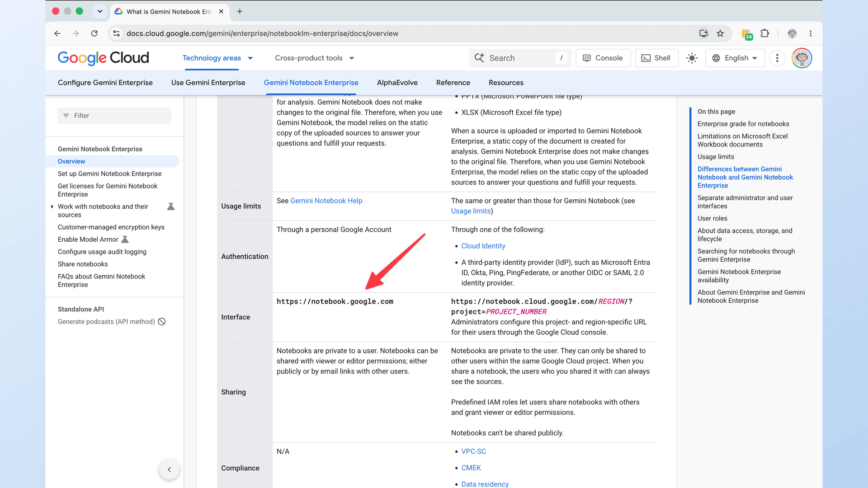Open Set up Gemini Notebook Enterprise

109,174
